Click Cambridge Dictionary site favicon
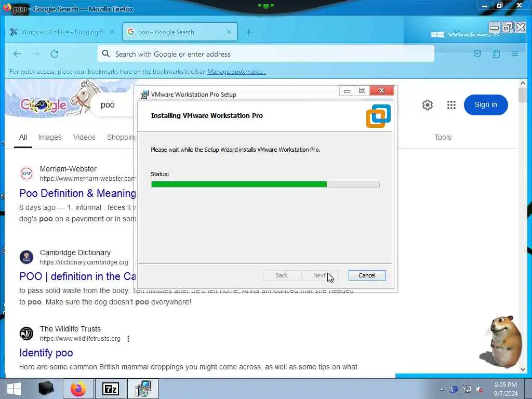Viewport: 532px width, 399px height. [26, 257]
